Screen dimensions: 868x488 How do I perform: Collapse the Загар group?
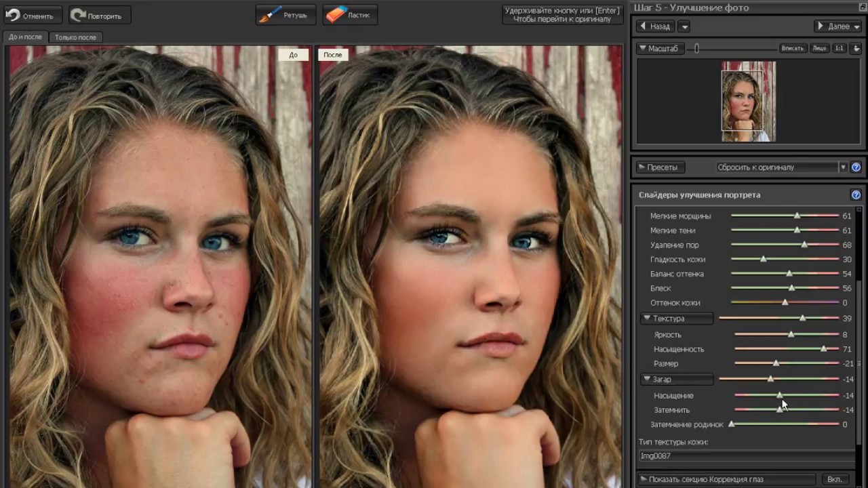(675, 379)
